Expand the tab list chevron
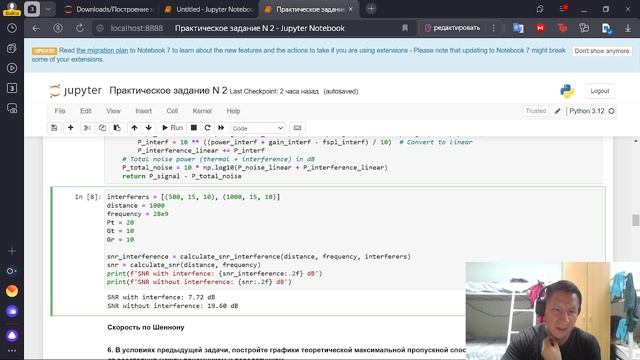The image size is (640, 360). click(x=48, y=9)
